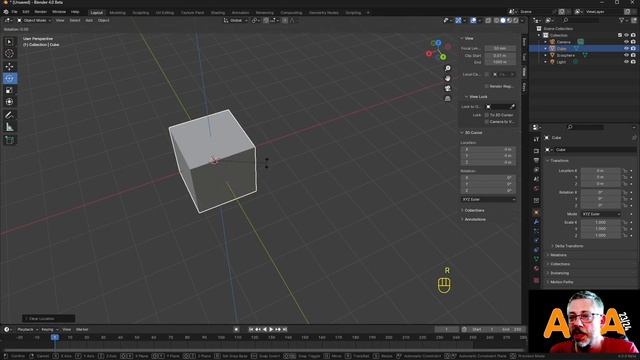
Task: Select the 3D Cursor tool
Action: (9, 53)
